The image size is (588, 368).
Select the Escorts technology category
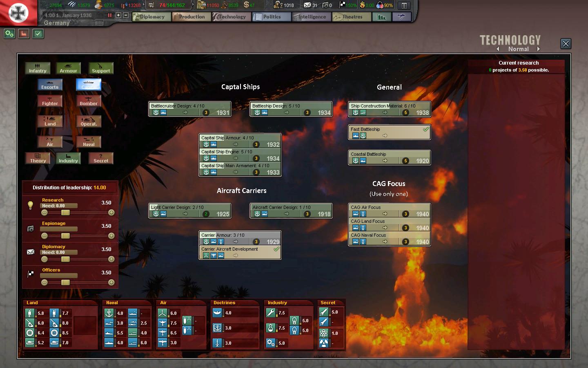50,85
